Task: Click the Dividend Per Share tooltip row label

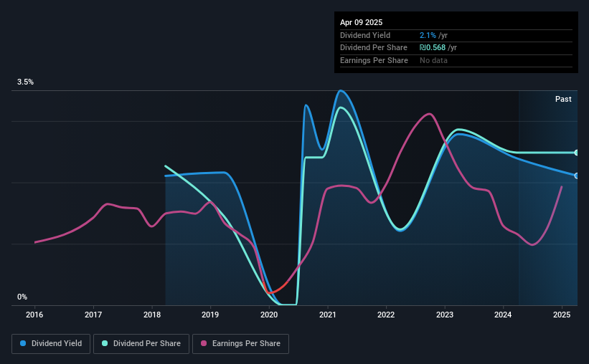Action: [x=373, y=48]
